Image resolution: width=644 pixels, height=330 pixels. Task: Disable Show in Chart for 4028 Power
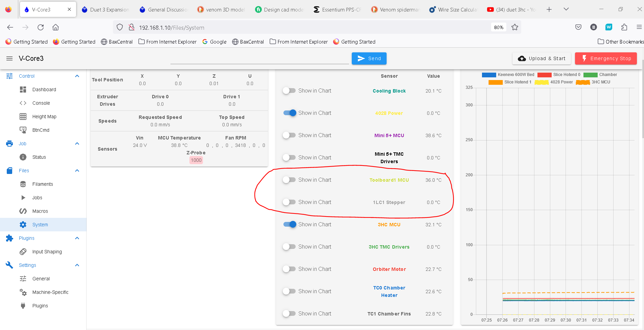point(290,113)
